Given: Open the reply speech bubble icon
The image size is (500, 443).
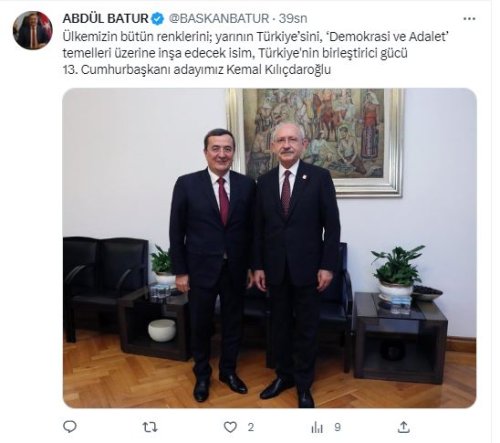Looking at the screenshot, I should click(x=70, y=427).
